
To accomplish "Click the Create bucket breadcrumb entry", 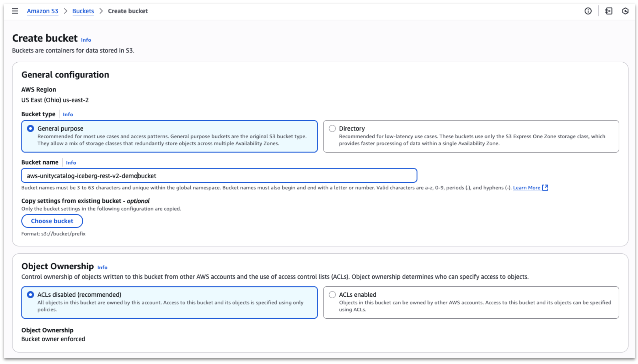I will (128, 11).
